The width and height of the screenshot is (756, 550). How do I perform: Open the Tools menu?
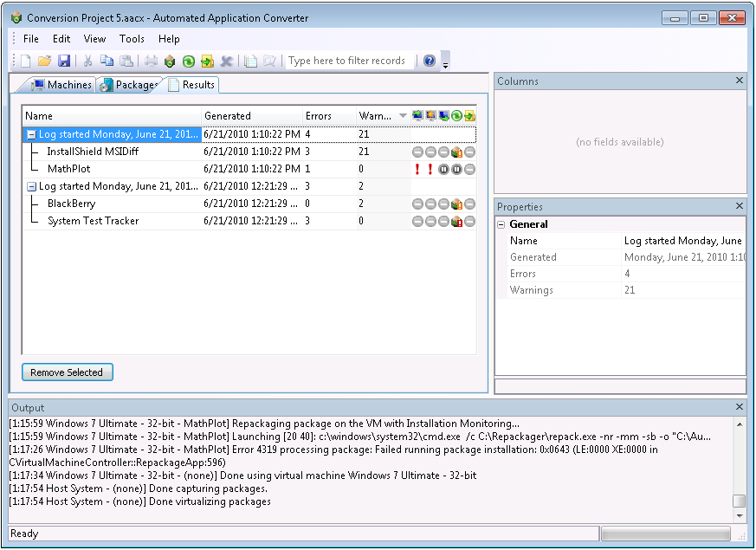(132, 39)
